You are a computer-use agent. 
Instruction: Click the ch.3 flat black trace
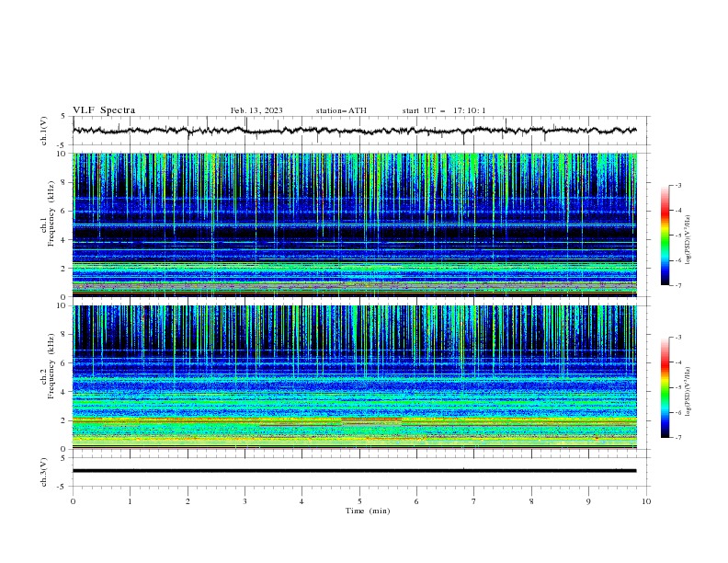click(x=354, y=471)
